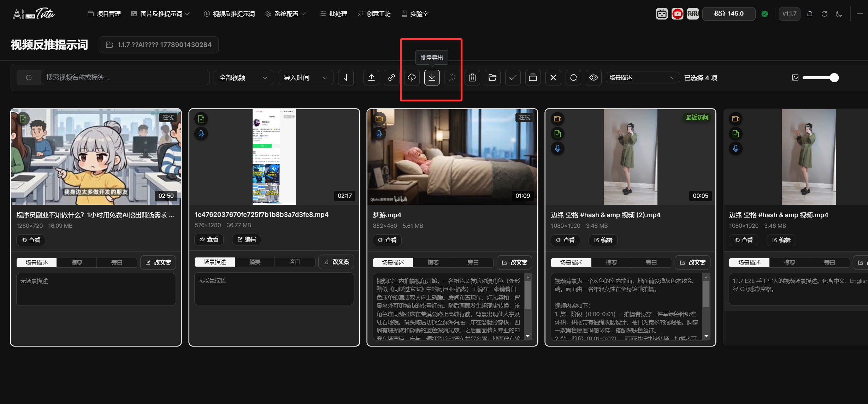Click the X clear selection icon
The image size is (868, 404).
(x=553, y=78)
